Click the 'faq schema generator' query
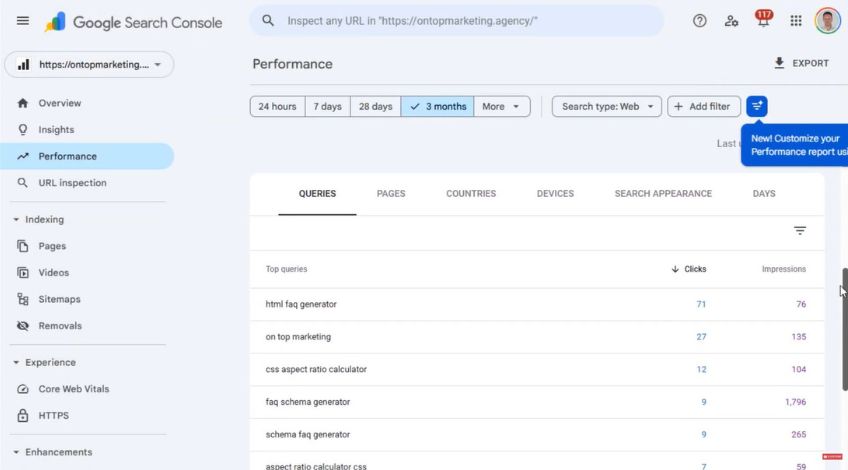 click(x=308, y=402)
